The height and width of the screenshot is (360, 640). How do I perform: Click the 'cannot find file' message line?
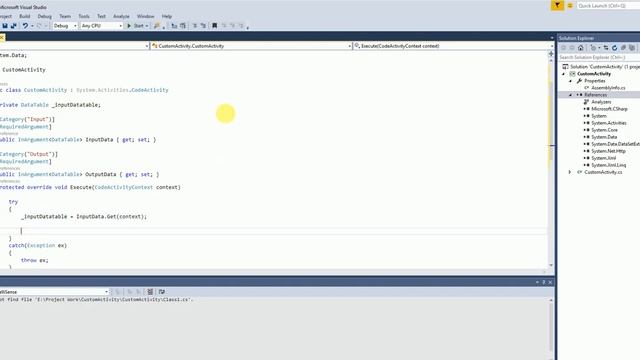pyautogui.click(x=96, y=300)
